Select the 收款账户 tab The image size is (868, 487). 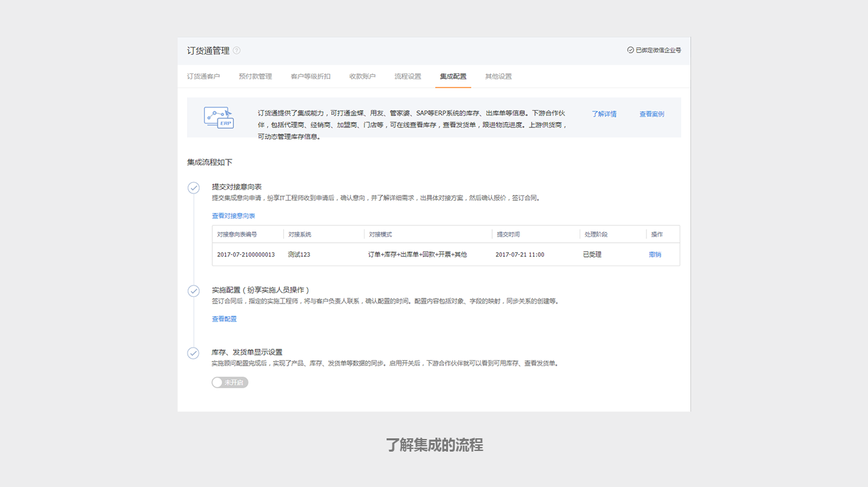point(362,77)
